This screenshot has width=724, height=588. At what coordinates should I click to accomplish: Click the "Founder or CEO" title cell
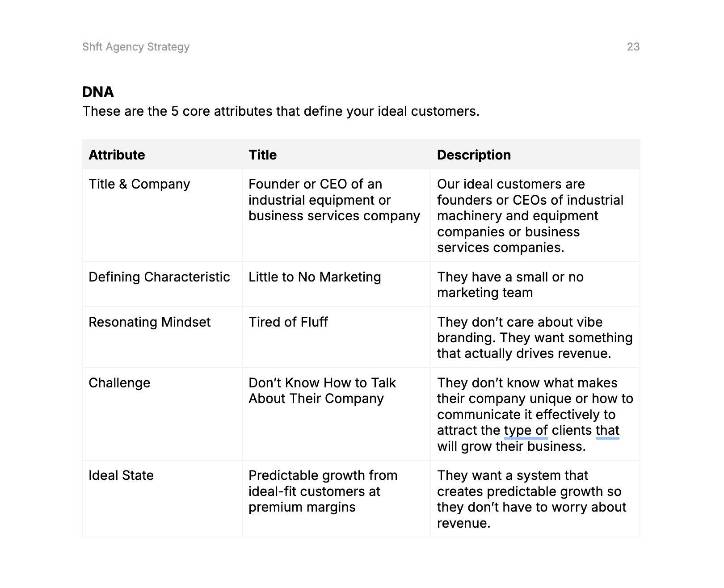point(334,200)
